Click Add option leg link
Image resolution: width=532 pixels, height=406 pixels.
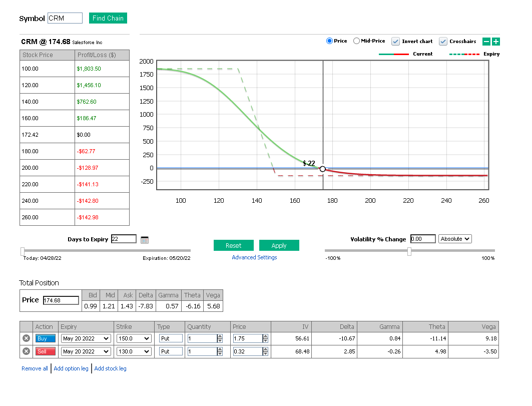[71, 368]
